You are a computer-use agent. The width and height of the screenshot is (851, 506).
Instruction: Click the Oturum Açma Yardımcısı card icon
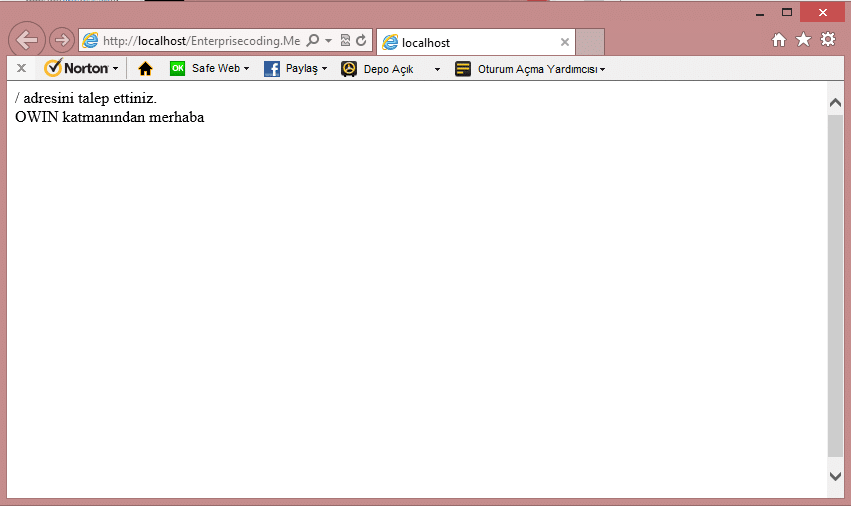tap(463, 69)
